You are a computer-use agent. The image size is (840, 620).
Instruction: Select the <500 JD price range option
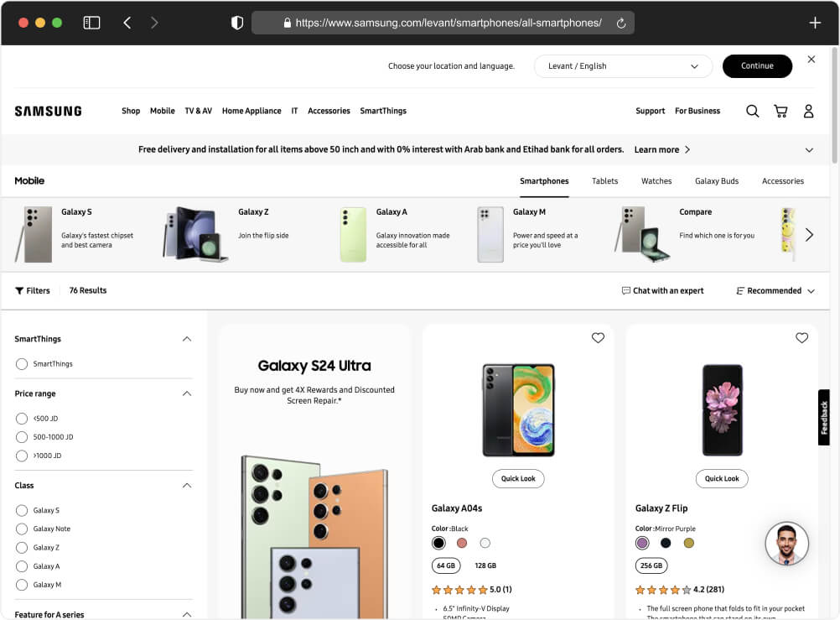click(x=21, y=418)
